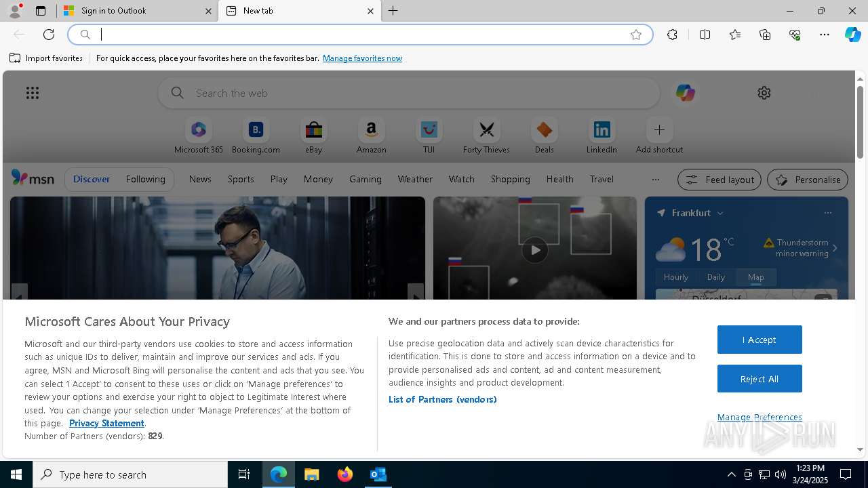868x488 pixels.
Task: Close the Sign in to Outlook tab
Action: pyautogui.click(x=208, y=11)
